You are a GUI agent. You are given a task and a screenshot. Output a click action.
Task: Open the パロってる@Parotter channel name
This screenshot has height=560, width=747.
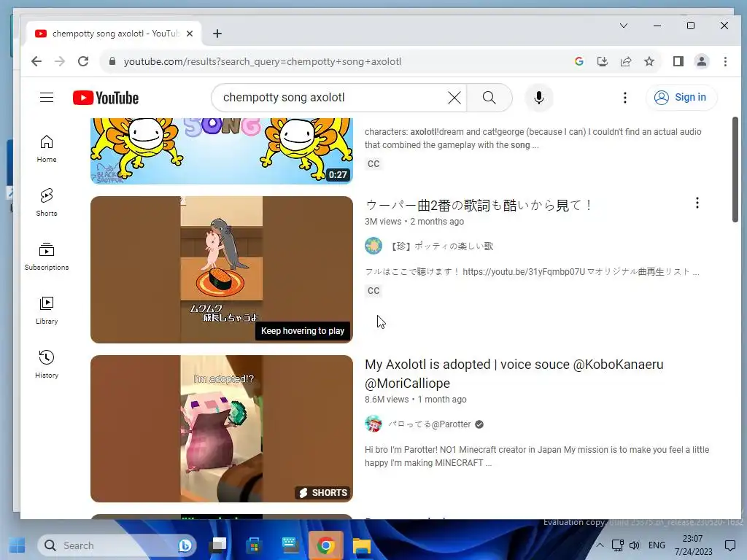[429, 424]
